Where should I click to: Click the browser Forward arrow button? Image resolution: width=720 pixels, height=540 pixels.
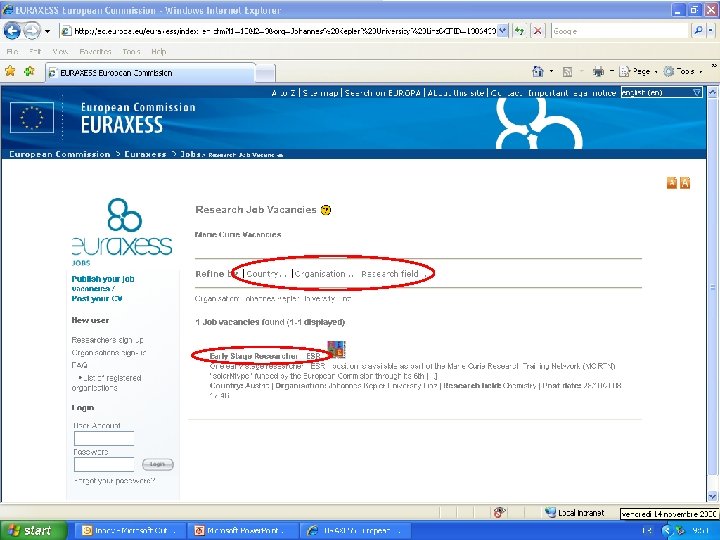32,31
